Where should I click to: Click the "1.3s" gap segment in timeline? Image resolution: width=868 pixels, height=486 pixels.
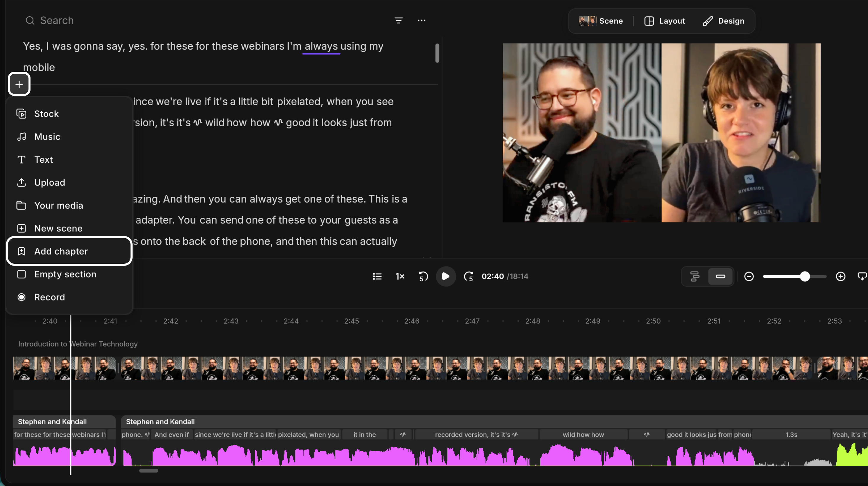click(791, 435)
